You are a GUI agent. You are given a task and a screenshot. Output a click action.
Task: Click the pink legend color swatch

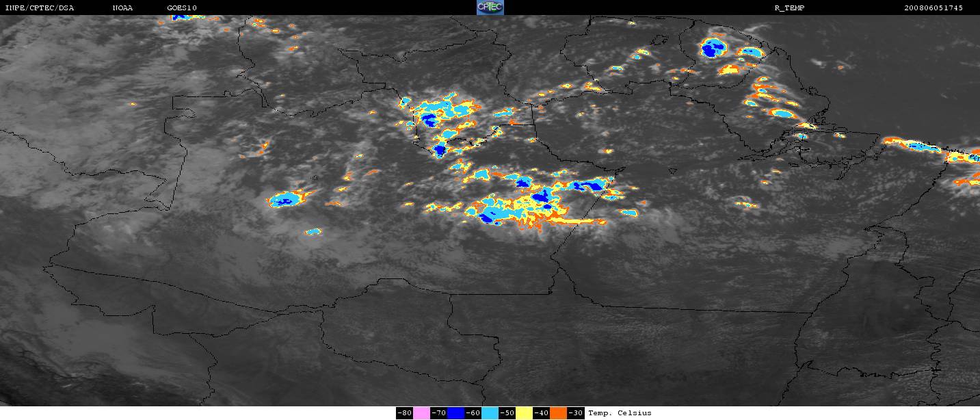click(x=421, y=413)
